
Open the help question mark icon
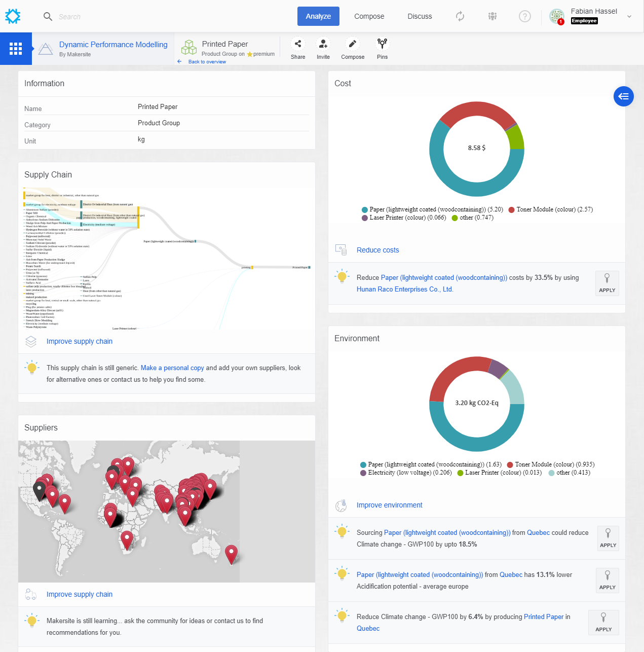pos(525,16)
